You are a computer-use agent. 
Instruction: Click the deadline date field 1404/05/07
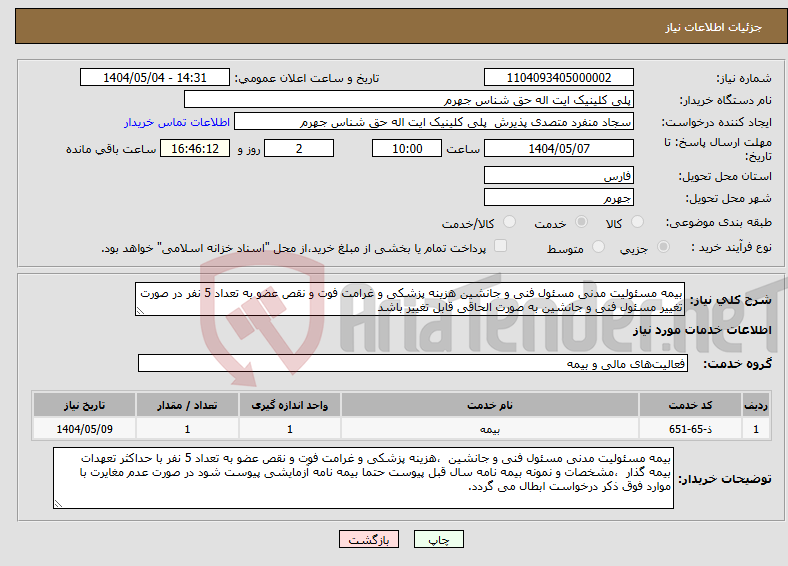click(558, 148)
